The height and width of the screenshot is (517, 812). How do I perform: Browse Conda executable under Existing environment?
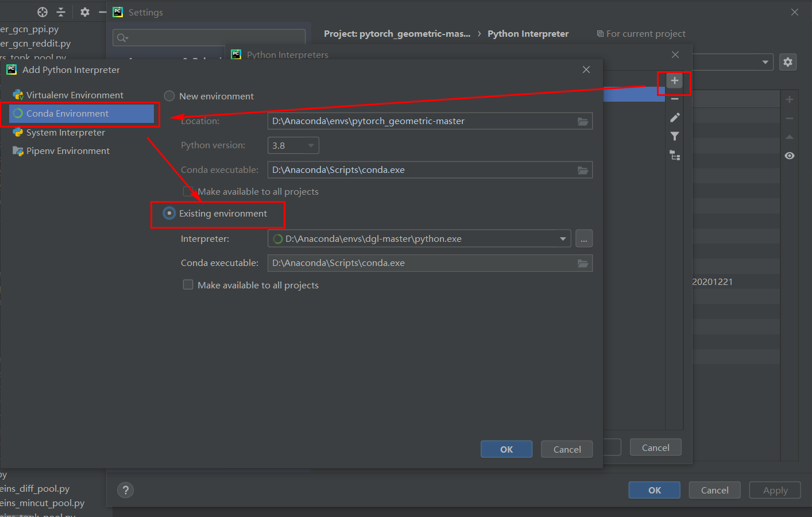pyautogui.click(x=583, y=263)
